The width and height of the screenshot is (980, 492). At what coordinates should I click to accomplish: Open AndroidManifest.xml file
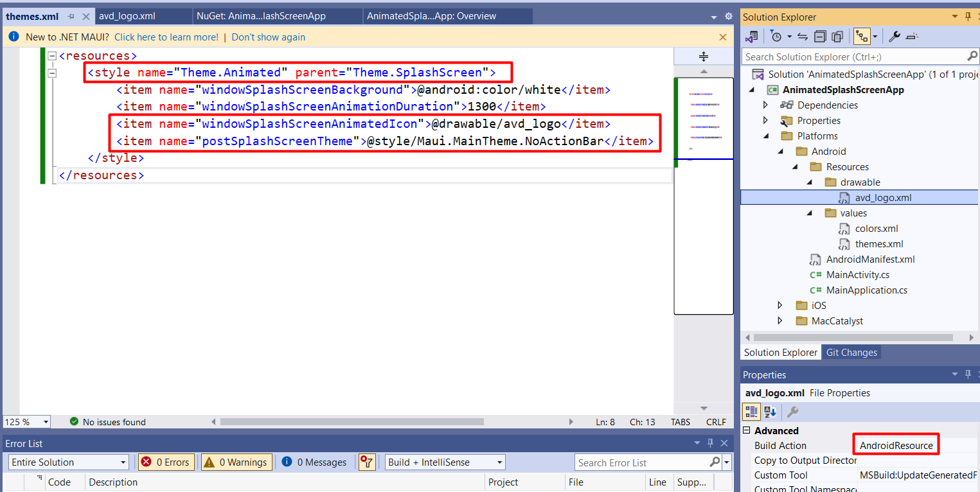(870, 259)
